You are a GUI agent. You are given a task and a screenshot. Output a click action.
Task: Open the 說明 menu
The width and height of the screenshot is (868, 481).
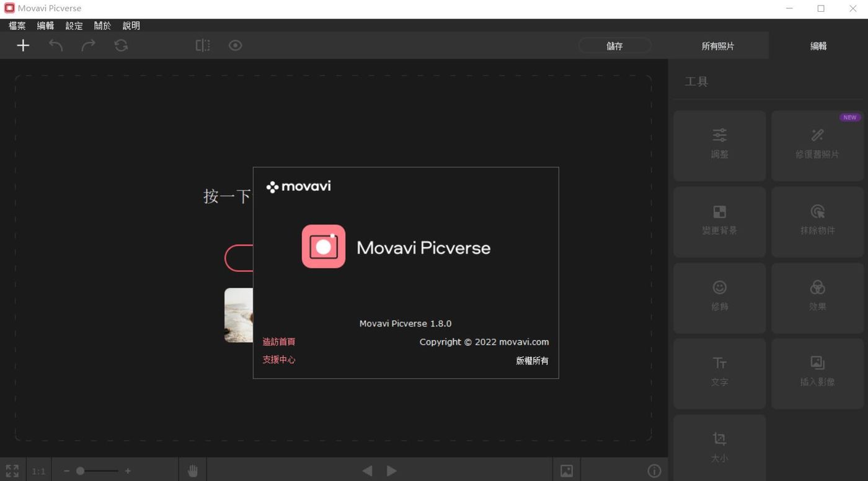coord(131,25)
